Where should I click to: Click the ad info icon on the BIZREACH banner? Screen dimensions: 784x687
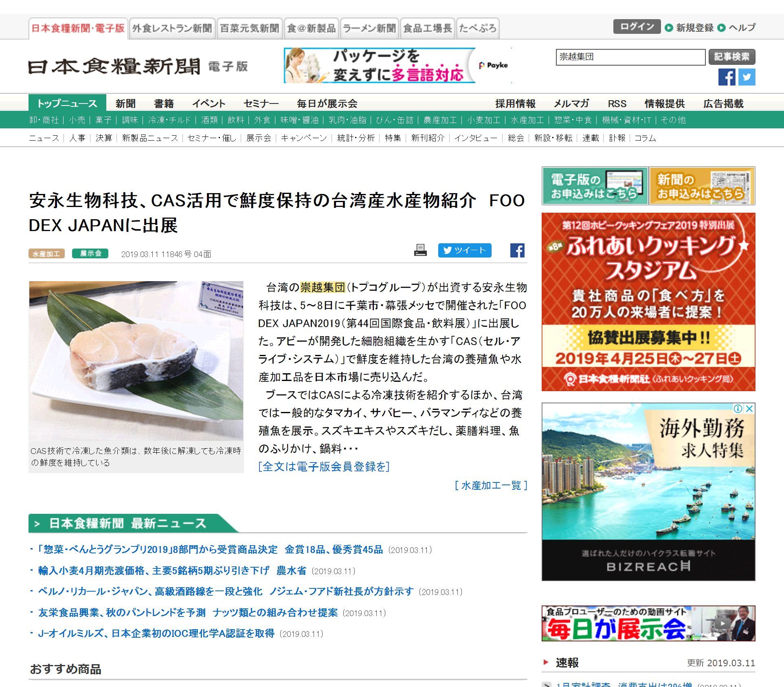(738, 408)
